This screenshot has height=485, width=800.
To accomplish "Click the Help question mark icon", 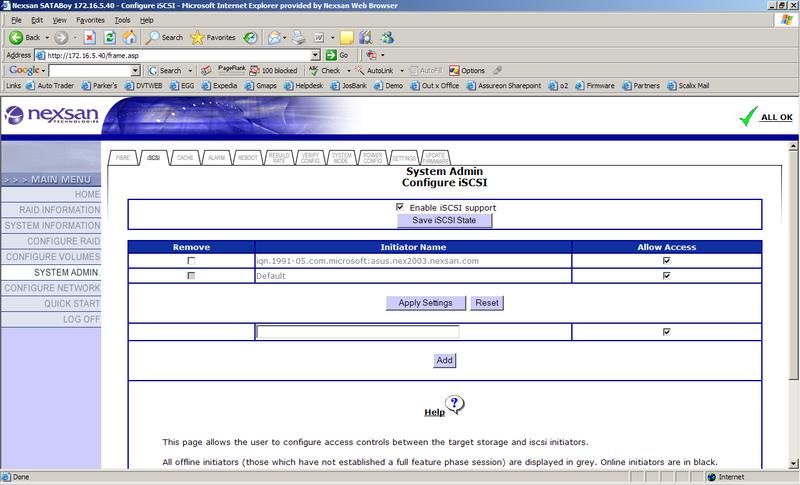I will [x=454, y=404].
